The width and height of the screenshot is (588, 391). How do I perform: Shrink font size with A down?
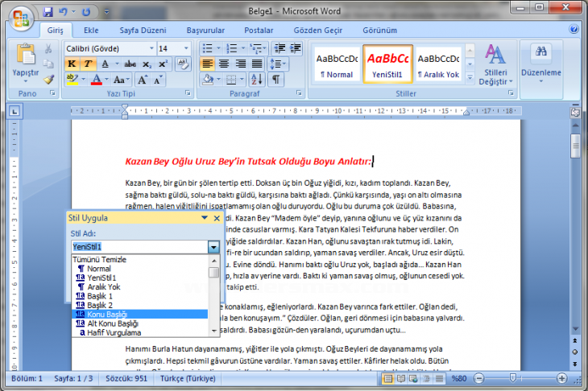(x=158, y=80)
